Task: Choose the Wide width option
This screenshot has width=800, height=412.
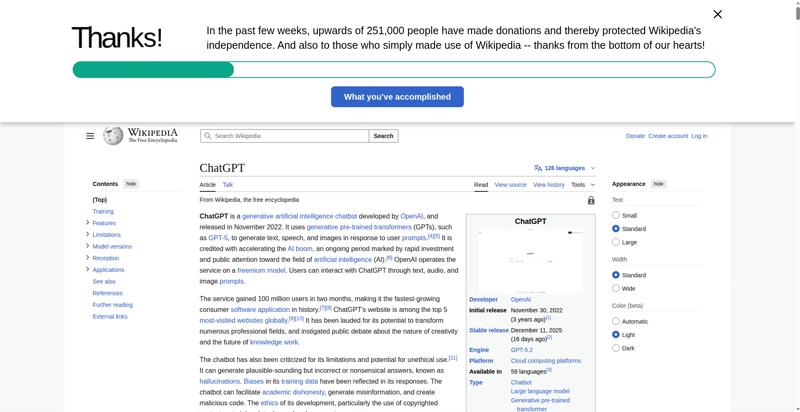Action: 616,288
